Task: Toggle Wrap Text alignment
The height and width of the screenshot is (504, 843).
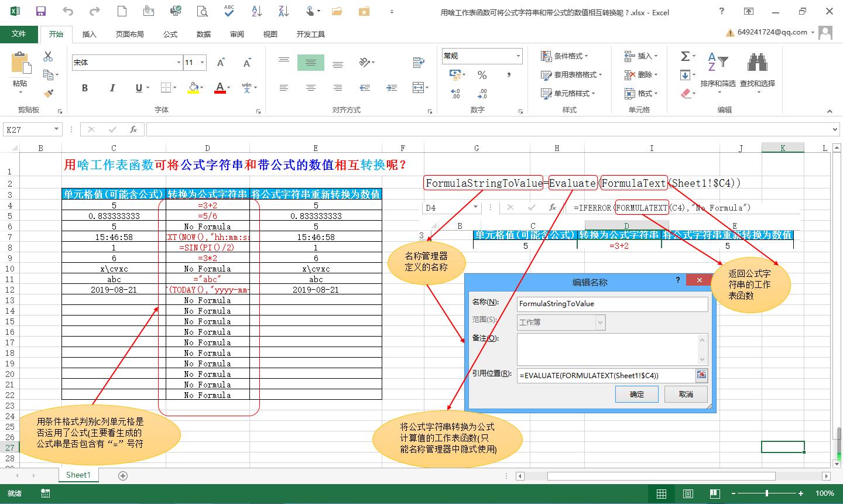Action: [x=419, y=63]
